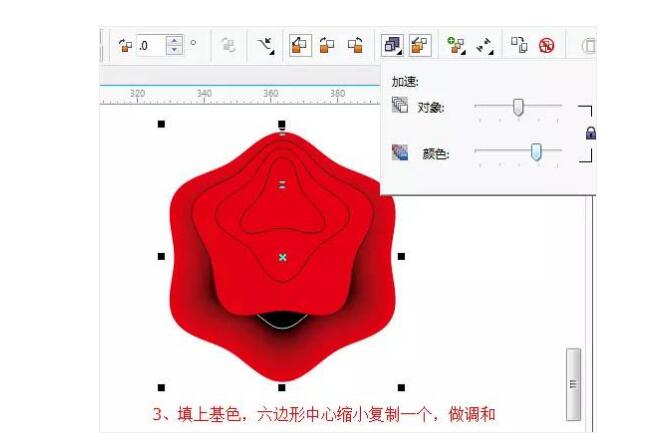The width and height of the screenshot is (659, 442).
Task: Click the top-center selection handle
Action: [282, 124]
